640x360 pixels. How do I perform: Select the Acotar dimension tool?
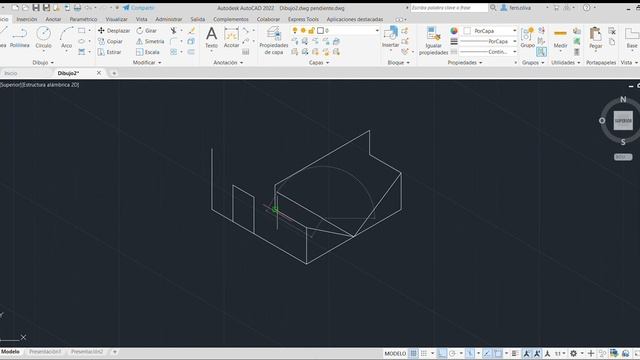(231, 38)
